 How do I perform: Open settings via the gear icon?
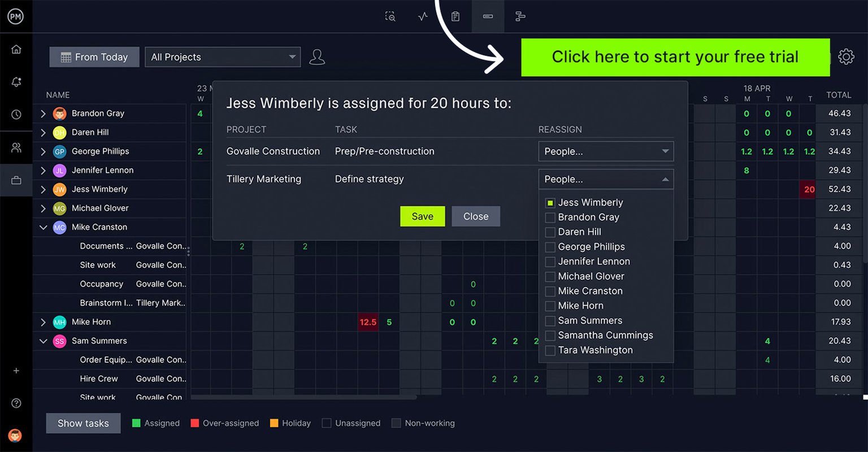point(846,56)
